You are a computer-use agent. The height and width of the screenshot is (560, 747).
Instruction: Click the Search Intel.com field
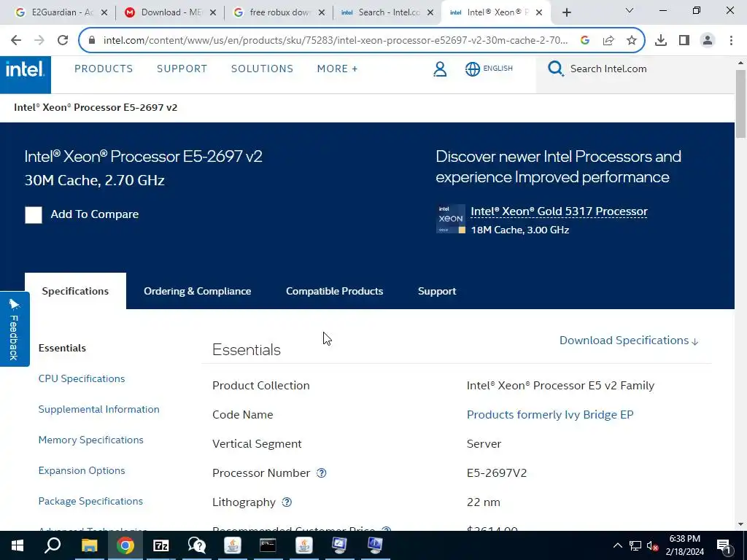click(x=635, y=69)
